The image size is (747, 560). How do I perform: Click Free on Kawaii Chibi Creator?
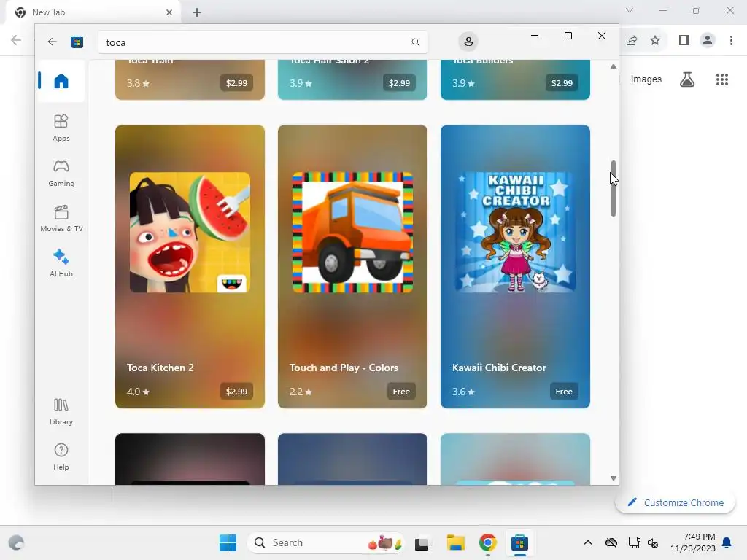pyautogui.click(x=564, y=392)
